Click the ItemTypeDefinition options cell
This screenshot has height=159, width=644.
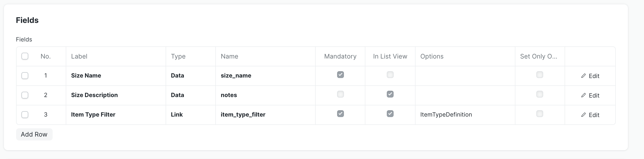[x=465, y=115]
